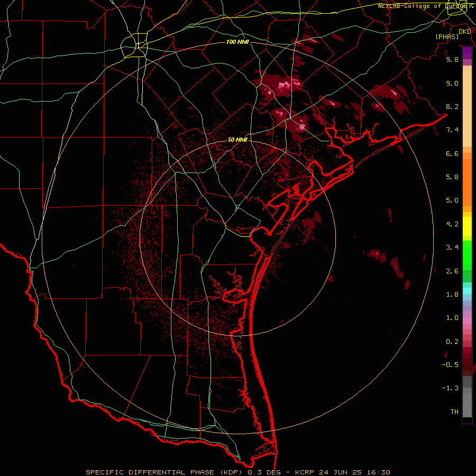
Task: Pick the yellow segment of the color bar
Action: [x=467, y=226]
